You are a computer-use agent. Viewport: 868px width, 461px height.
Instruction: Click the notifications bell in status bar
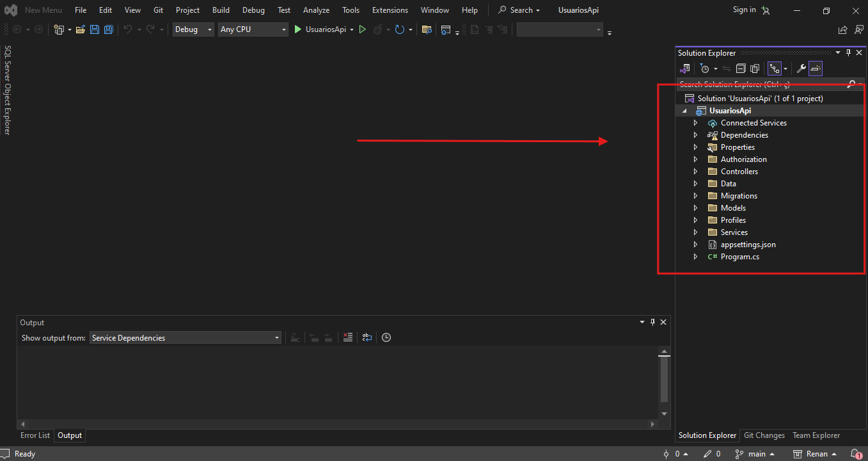coord(856,454)
